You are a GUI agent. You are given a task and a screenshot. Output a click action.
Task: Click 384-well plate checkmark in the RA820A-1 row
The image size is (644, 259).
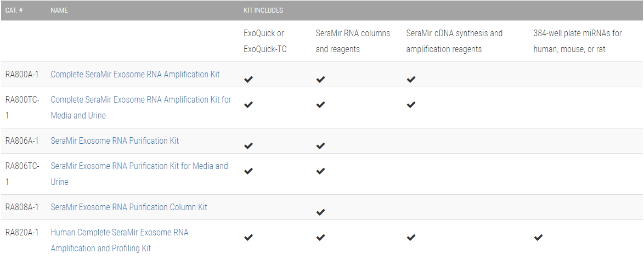click(538, 237)
